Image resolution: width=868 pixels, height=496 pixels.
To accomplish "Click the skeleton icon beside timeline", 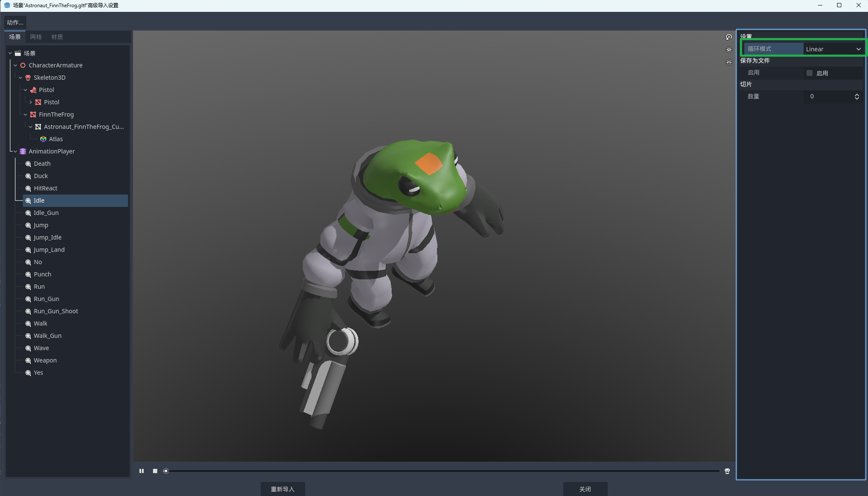I will point(727,471).
